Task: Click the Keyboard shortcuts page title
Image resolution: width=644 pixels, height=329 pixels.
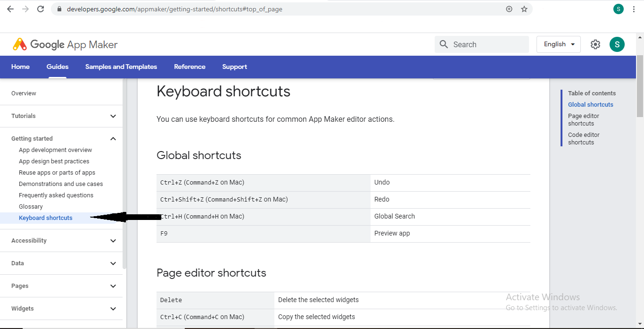Action: (223, 91)
